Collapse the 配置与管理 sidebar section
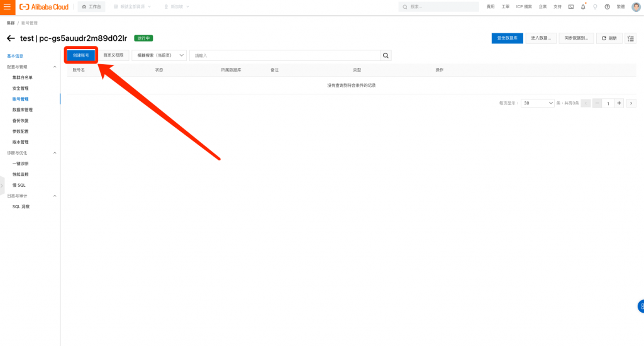 [55, 67]
